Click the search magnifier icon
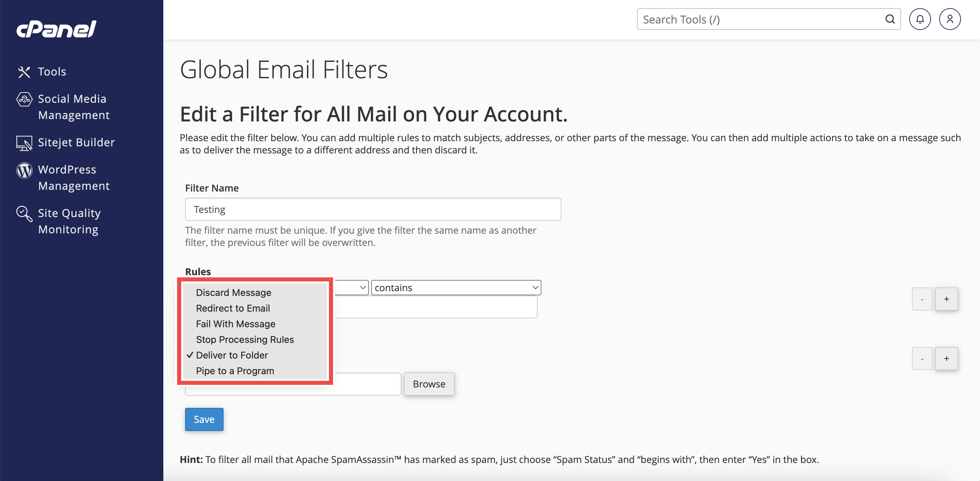This screenshot has width=980, height=481. click(890, 19)
